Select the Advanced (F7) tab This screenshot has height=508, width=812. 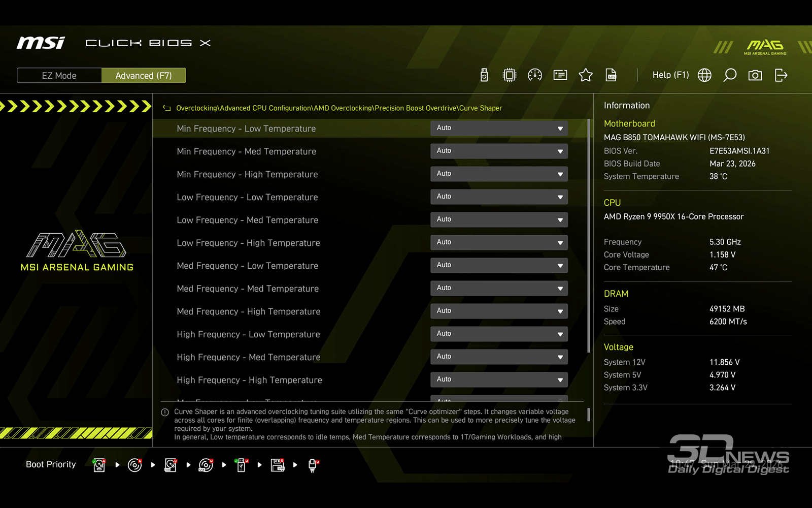[144, 76]
